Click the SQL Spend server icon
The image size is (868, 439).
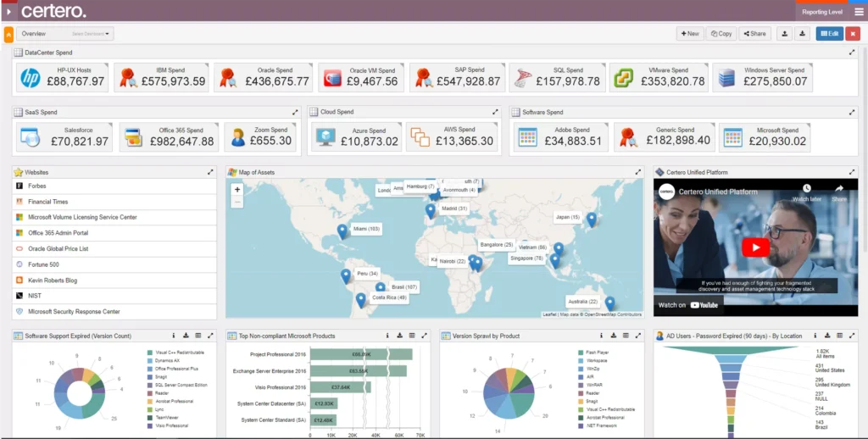[x=522, y=78]
